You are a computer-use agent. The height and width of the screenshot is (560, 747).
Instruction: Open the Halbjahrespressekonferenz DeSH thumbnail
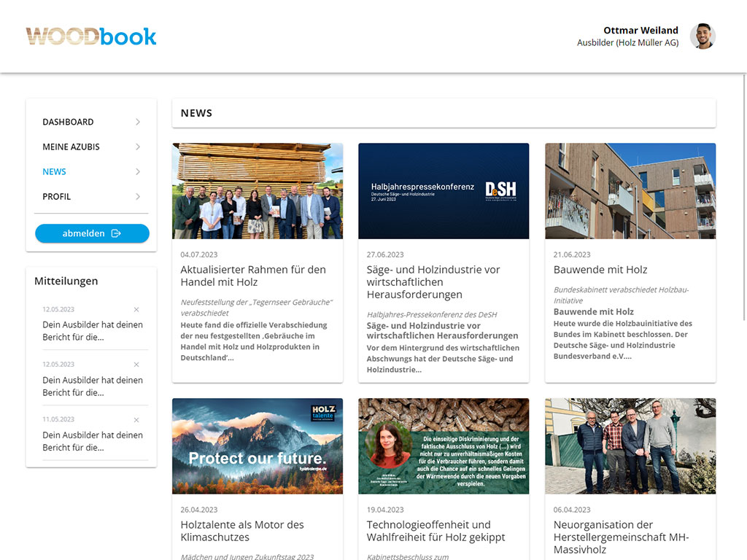(x=444, y=191)
